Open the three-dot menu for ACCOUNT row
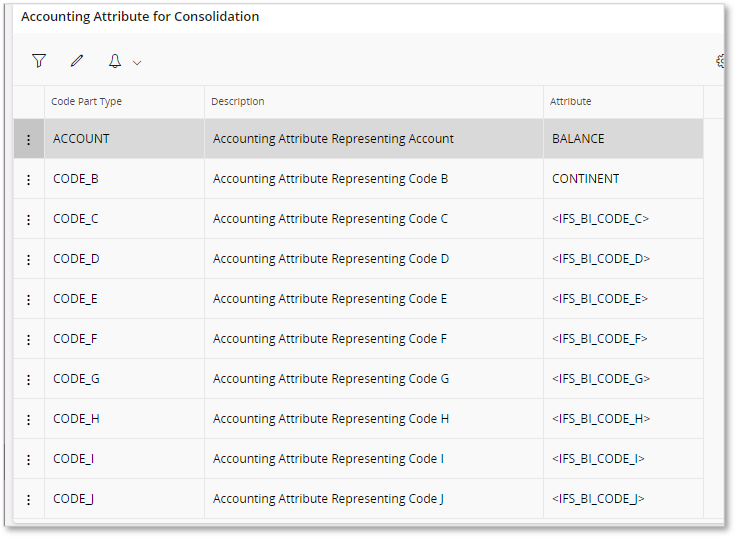This screenshot has height=537, width=735. [x=29, y=139]
